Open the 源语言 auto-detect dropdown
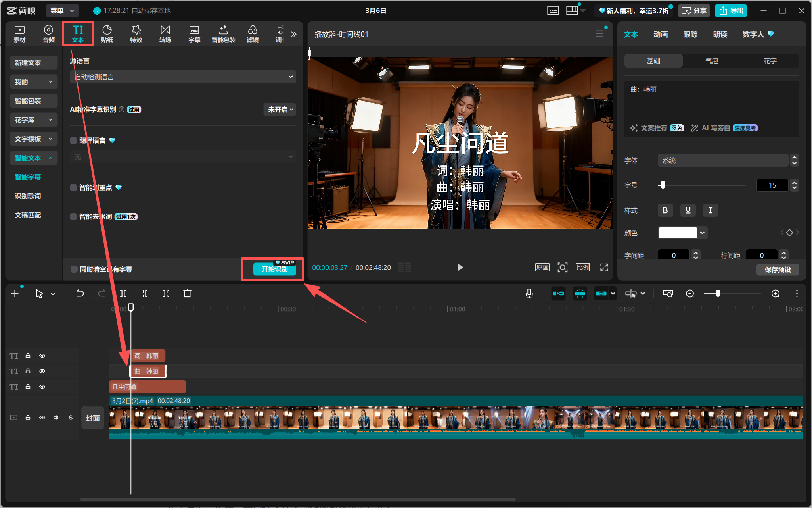Image resolution: width=812 pixels, height=508 pixels. [183, 77]
